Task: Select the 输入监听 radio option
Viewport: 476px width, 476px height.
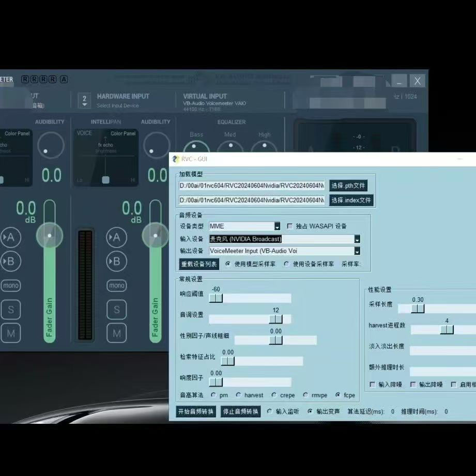Action: point(269,411)
